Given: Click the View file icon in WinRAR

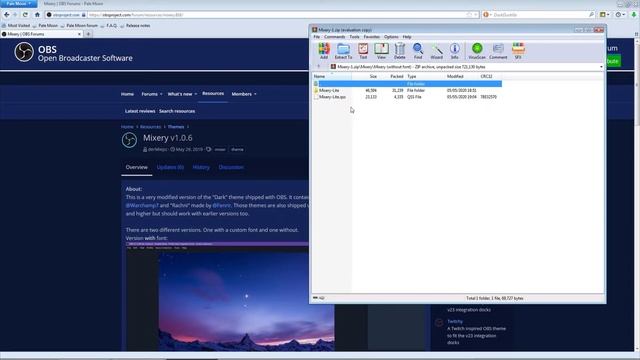Looking at the screenshot, I should (x=381, y=51).
